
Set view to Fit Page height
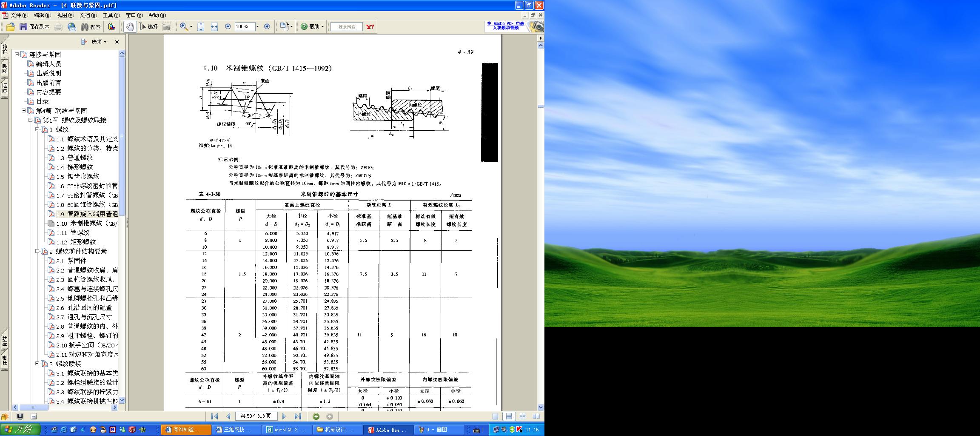pos(201,27)
